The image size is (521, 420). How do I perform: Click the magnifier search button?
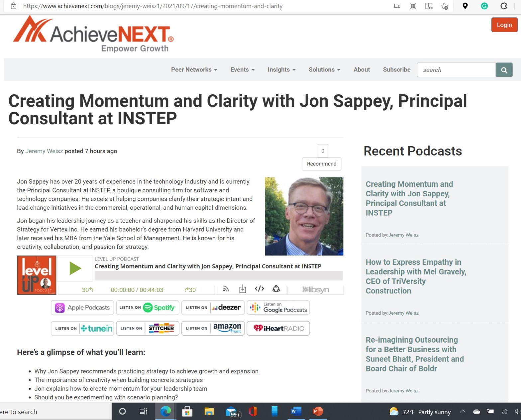tap(504, 70)
